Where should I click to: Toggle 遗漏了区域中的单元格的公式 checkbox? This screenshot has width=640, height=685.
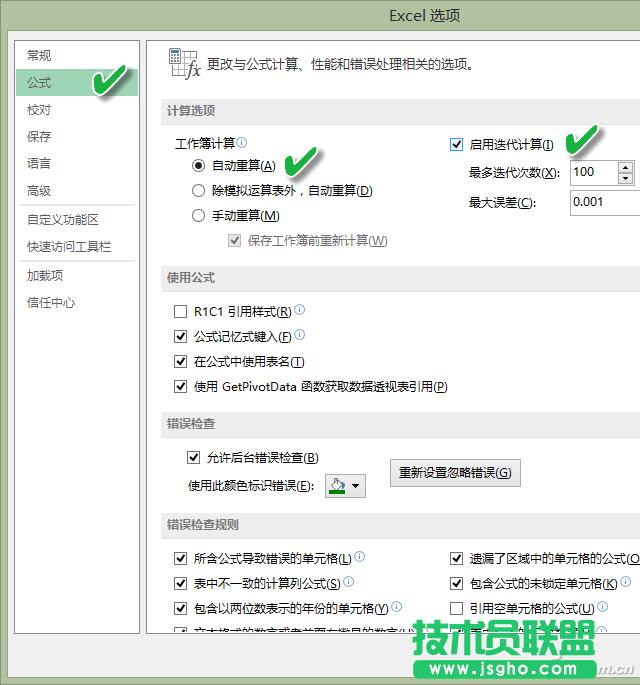pos(457,558)
